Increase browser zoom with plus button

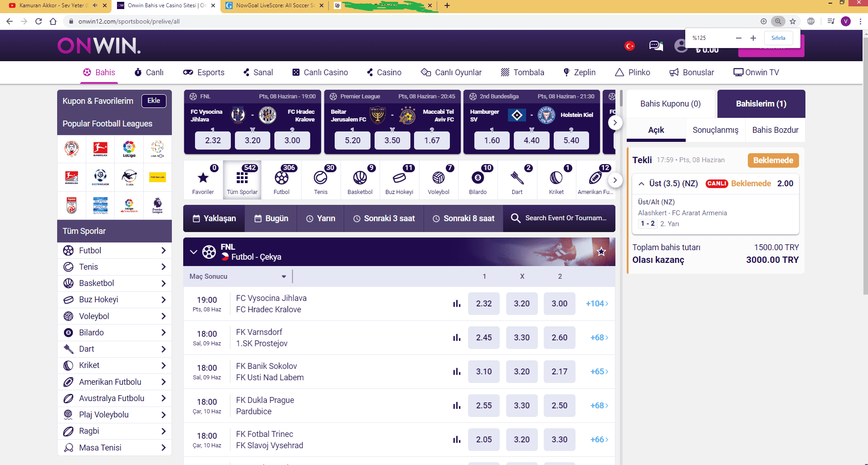click(x=753, y=38)
